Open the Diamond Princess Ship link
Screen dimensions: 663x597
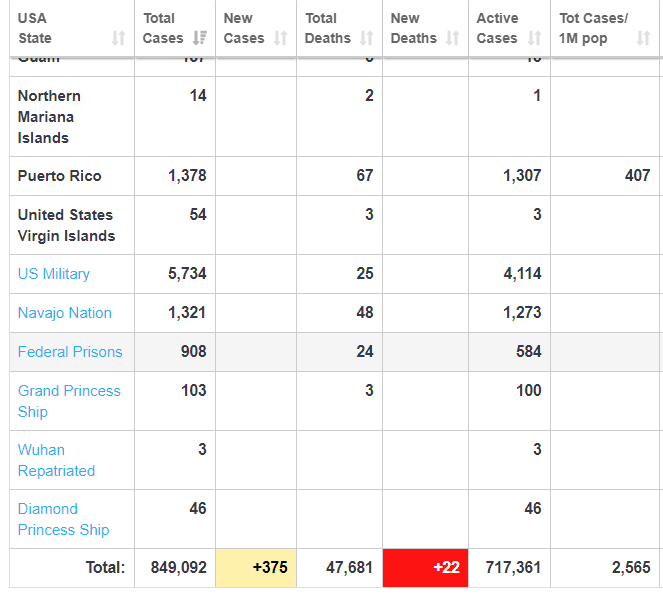(x=63, y=519)
